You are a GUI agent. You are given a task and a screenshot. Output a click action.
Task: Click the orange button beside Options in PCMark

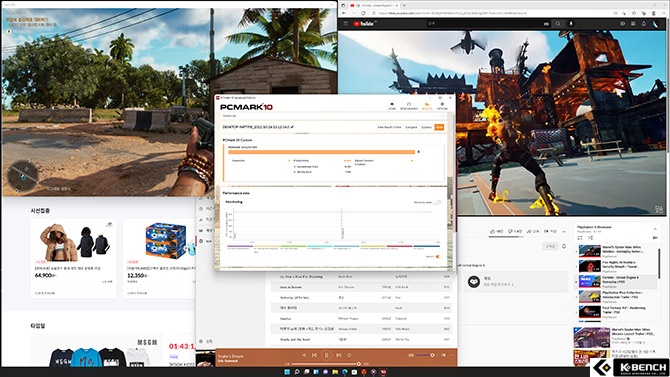[x=439, y=127]
